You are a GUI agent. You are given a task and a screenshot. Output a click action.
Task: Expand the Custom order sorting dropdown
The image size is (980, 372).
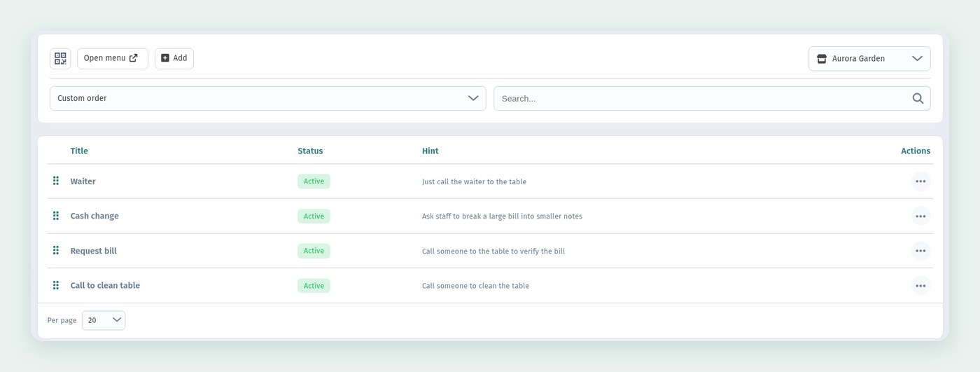[268, 98]
